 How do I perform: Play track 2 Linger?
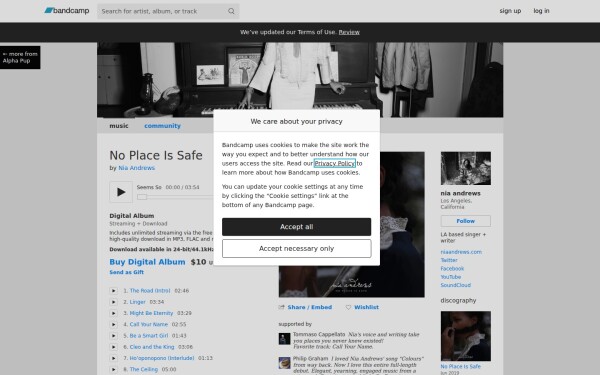114,302
